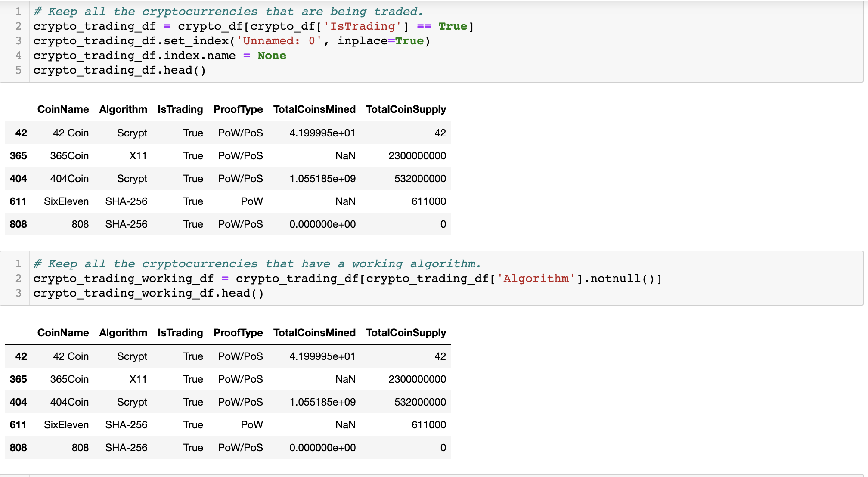868x477 pixels.
Task: Click row index 611 in second table
Action: click(18, 425)
